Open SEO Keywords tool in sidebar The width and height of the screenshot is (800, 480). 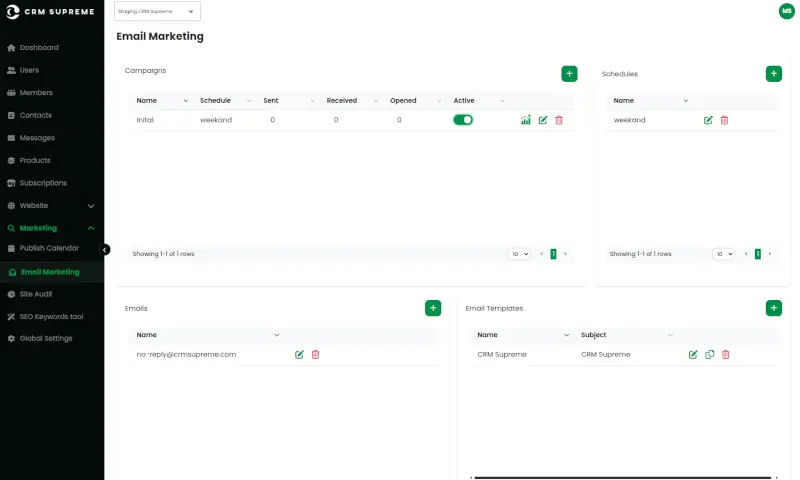click(45, 316)
